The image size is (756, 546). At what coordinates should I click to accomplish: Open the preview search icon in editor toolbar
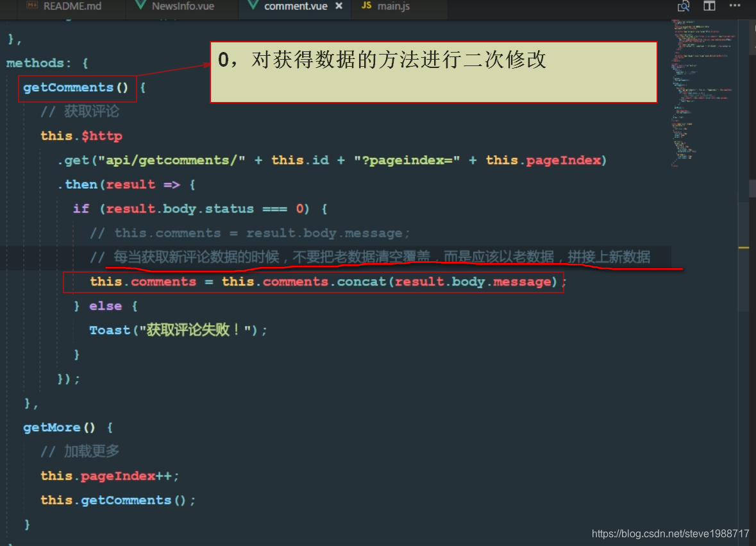click(683, 6)
